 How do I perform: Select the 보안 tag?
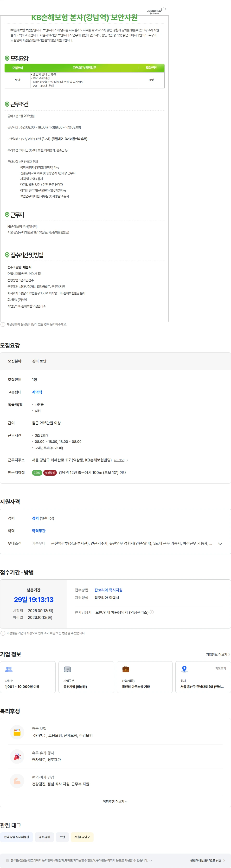pyautogui.click(x=62, y=837)
